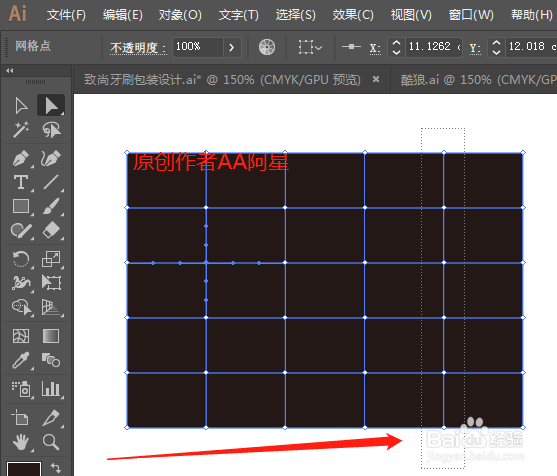557x476 pixels.
Task: Select the Column Graph tool
Action: coord(51,389)
